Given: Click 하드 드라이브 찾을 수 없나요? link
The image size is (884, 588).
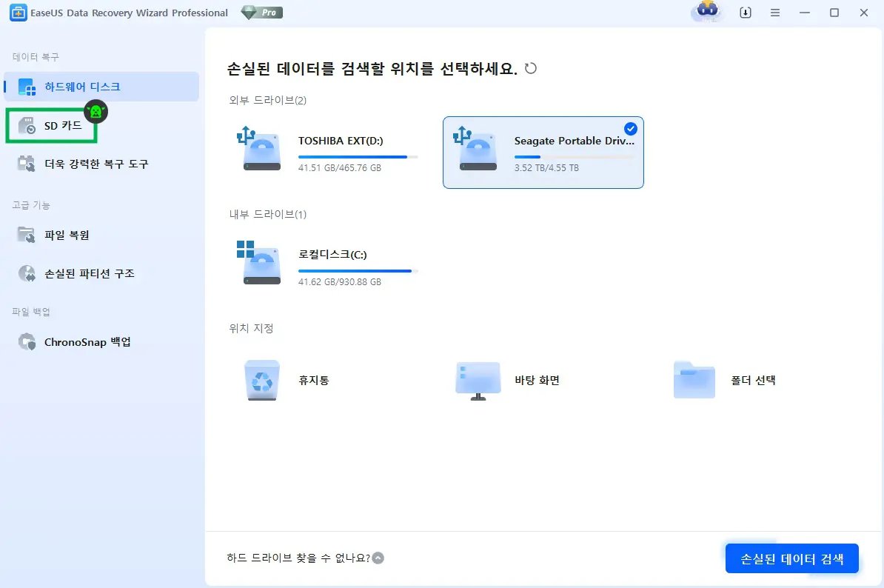Looking at the screenshot, I should coord(298,558).
